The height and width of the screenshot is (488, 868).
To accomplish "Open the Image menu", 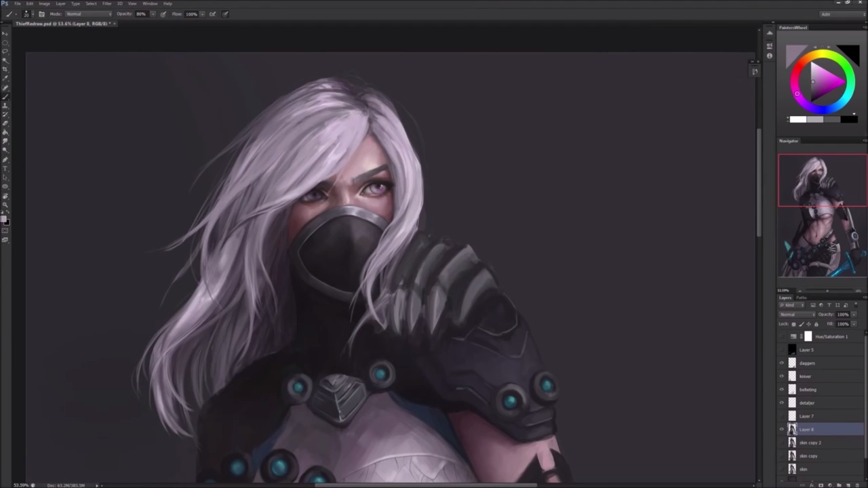I will [44, 3].
